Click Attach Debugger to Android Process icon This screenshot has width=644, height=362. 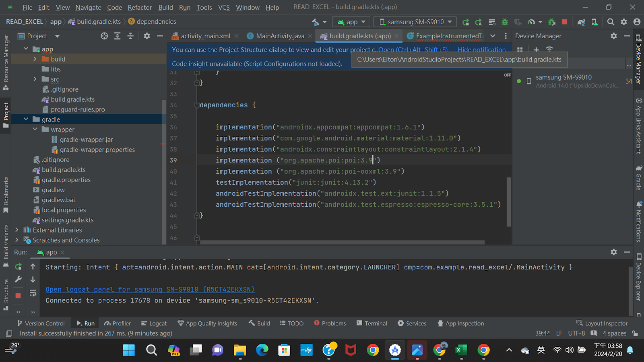[x=552, y=22]
